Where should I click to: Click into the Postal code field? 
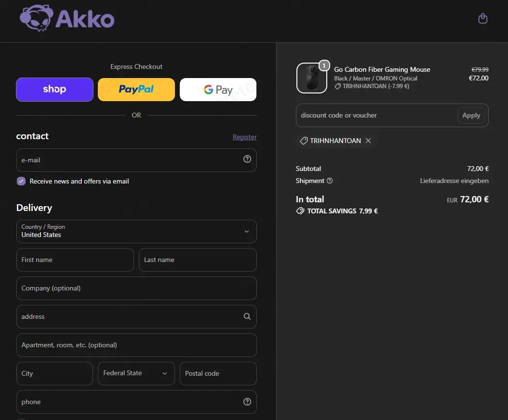click(218, 373)
